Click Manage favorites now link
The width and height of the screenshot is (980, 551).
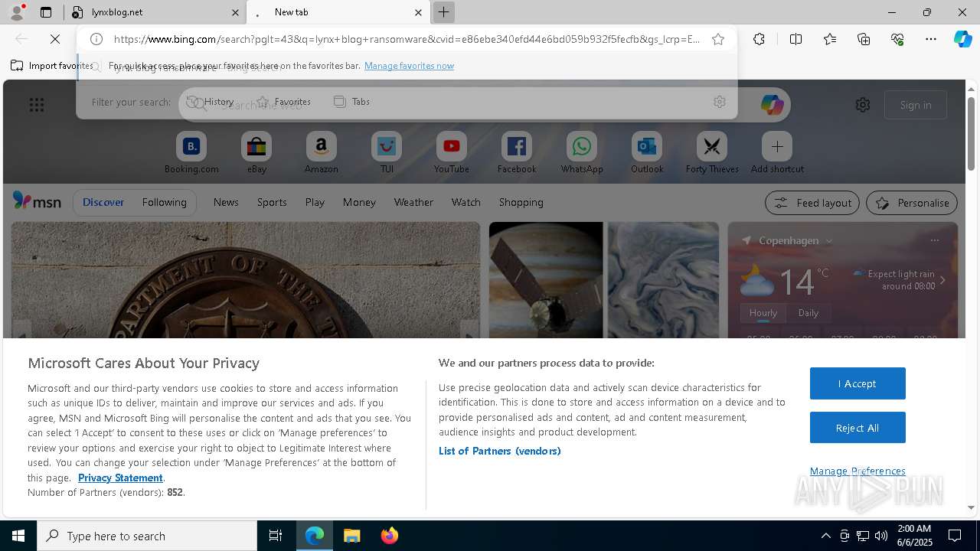pyautogui.click(x=409, y=66)
